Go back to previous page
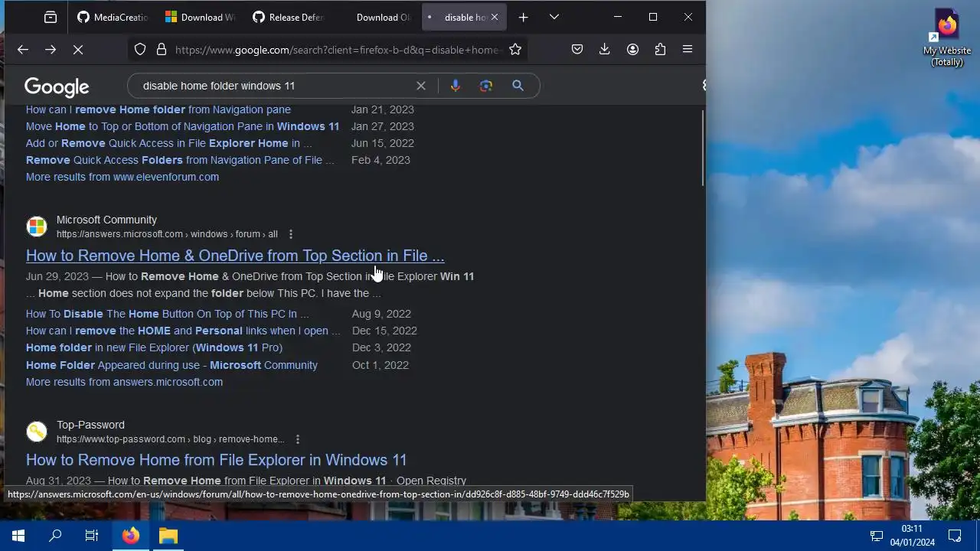The width and height of the screenshot is (980, 551). point(23,50)
